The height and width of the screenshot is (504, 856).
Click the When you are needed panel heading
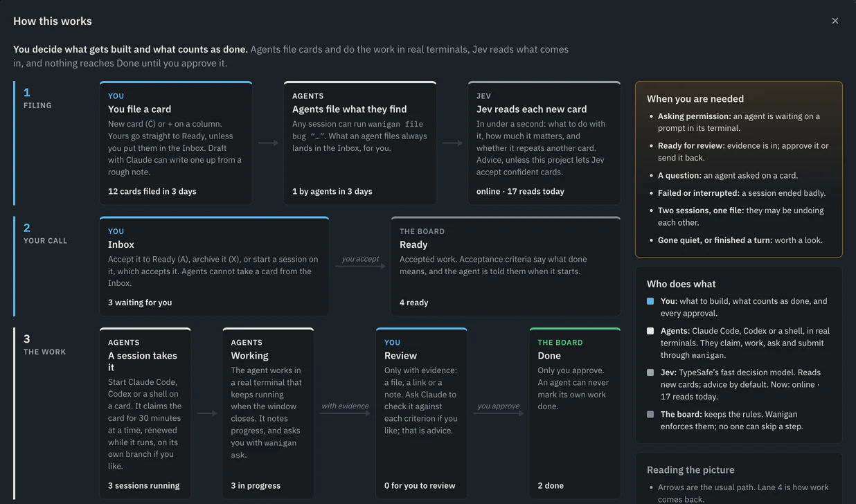coord(695,98)
